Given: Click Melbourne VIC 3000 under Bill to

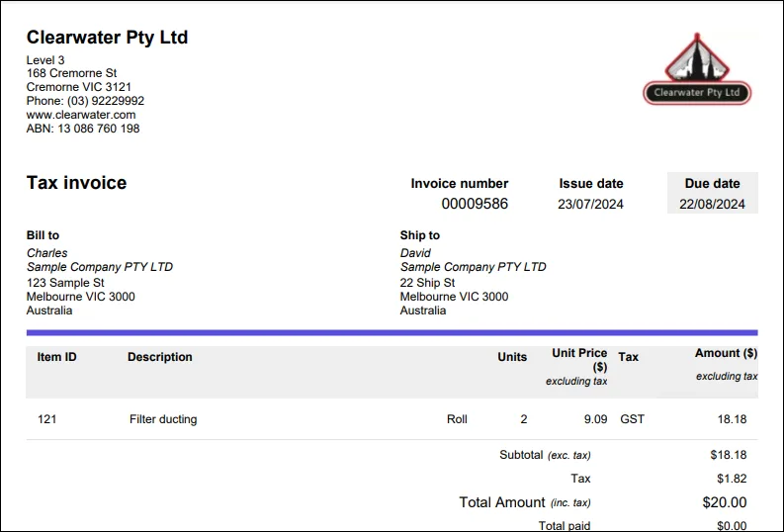Looking at the screenshot, I should [x=80, y=297].
